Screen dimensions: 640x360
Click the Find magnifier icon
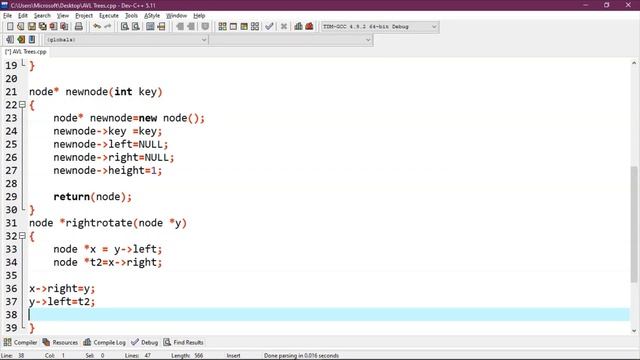click(x=124, y=27)
